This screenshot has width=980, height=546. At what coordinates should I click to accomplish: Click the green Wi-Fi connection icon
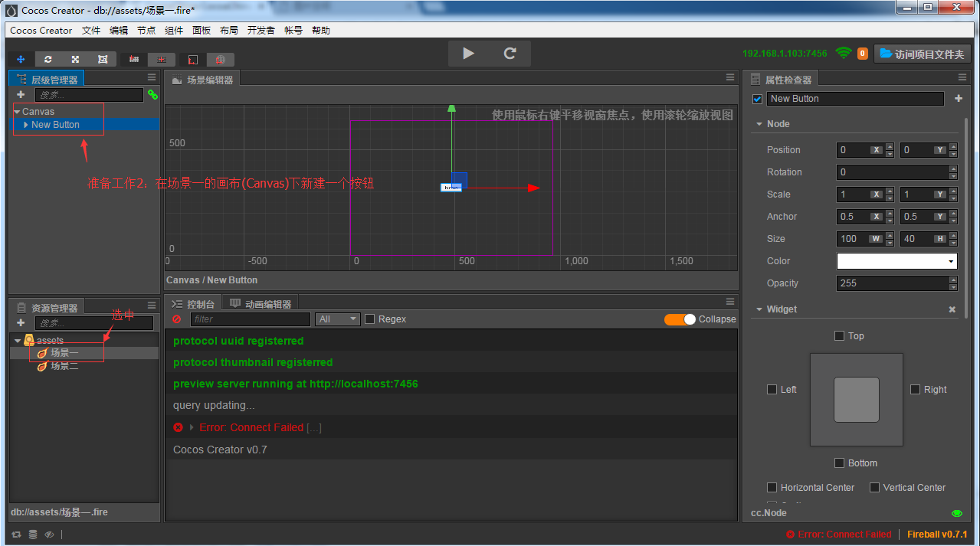click(844, 53)
